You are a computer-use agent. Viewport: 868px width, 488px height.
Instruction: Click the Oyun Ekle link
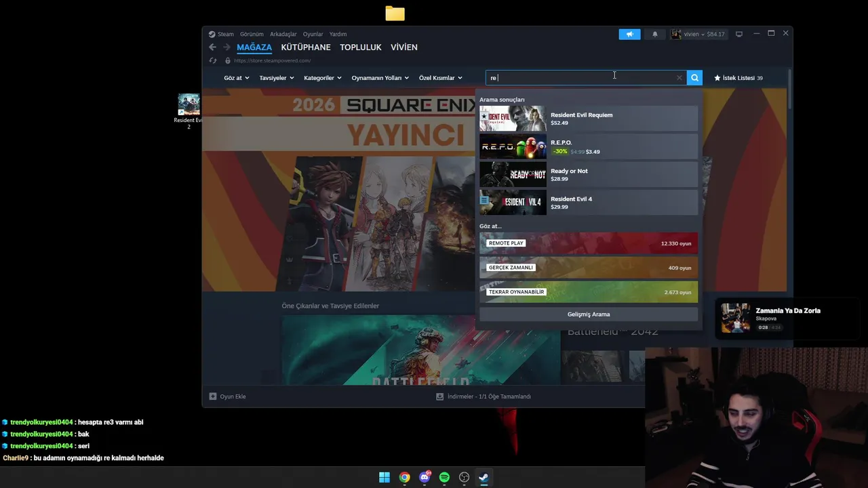click(233, 396)
